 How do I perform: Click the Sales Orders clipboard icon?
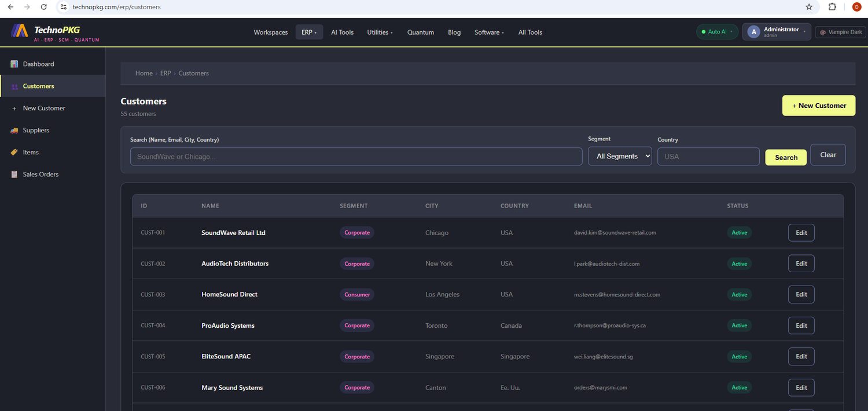14,175
